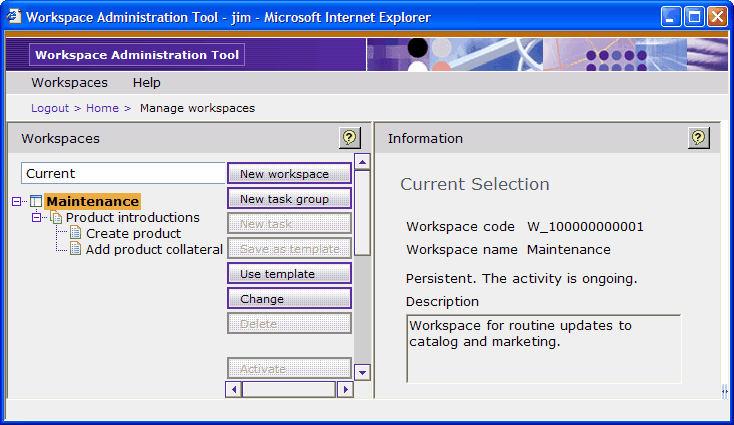Image resolution: width=734 pixels, height=425 pixels.
Task: Click the Manage workspaces breadcrumb text
Action: [x=197, y=108]
